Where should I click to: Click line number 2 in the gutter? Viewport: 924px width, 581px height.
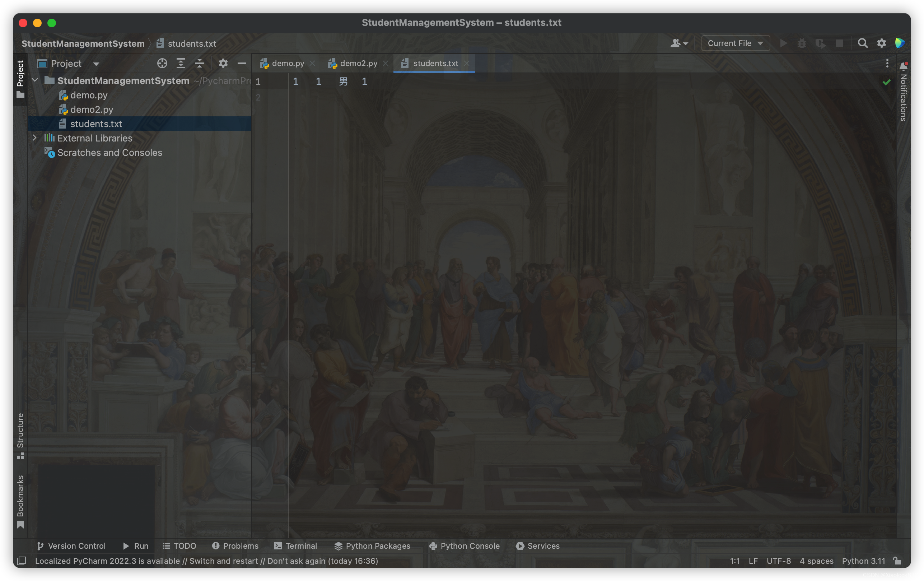258,97
